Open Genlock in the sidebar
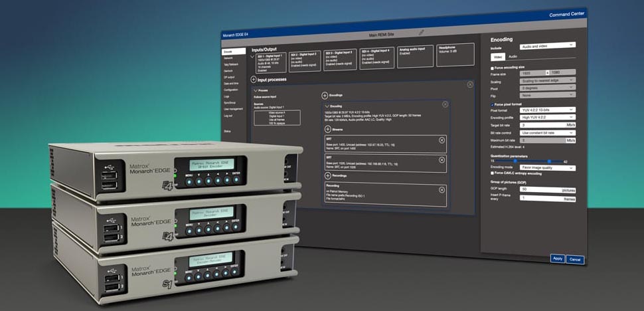The width and height of the screenshot is (644, 311). (228, 70)
